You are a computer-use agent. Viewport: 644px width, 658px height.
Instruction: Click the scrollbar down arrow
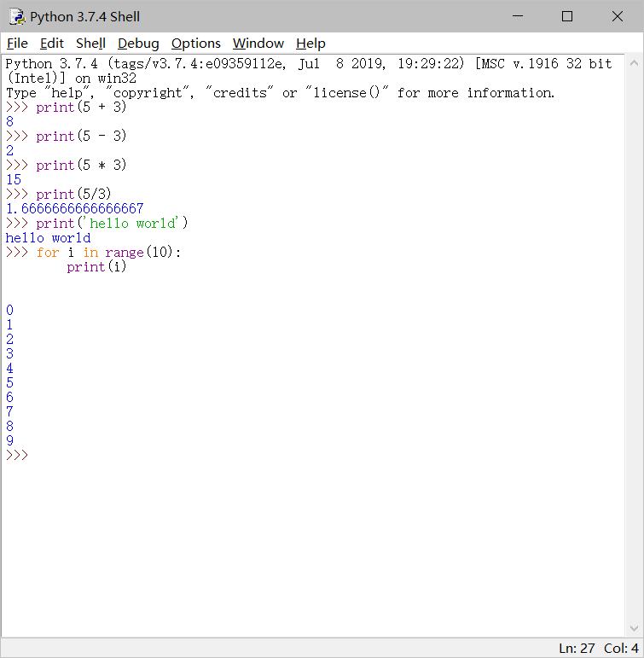(634, 628)
